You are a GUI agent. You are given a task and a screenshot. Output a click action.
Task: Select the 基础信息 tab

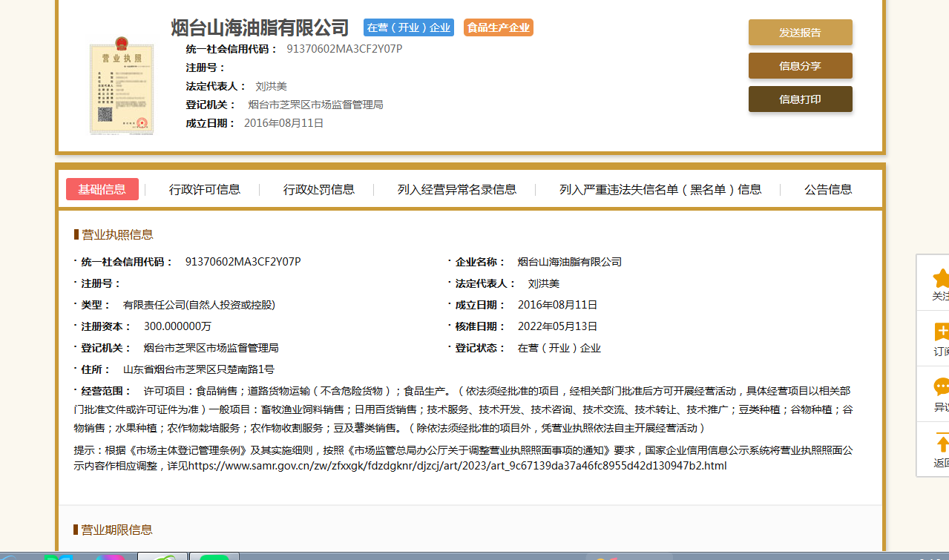pyautogui.click(x=102, y=189)
